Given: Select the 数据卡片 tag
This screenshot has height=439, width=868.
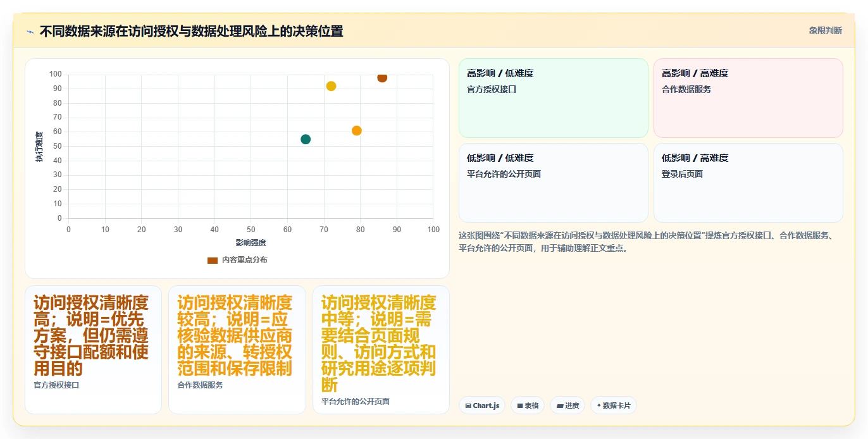Looking at the screenshot, I should [x=614, y=405].
